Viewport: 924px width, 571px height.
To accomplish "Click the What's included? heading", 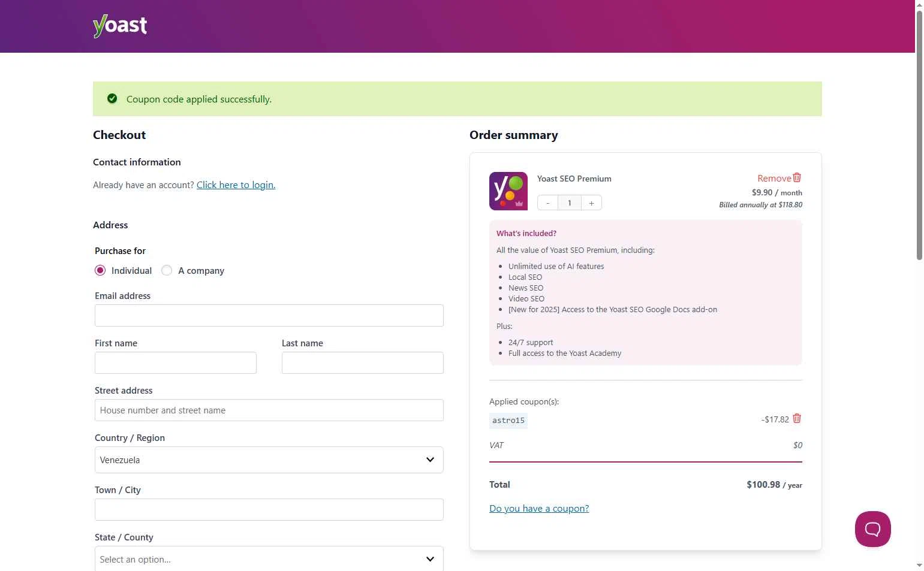I will click(526, 234).
